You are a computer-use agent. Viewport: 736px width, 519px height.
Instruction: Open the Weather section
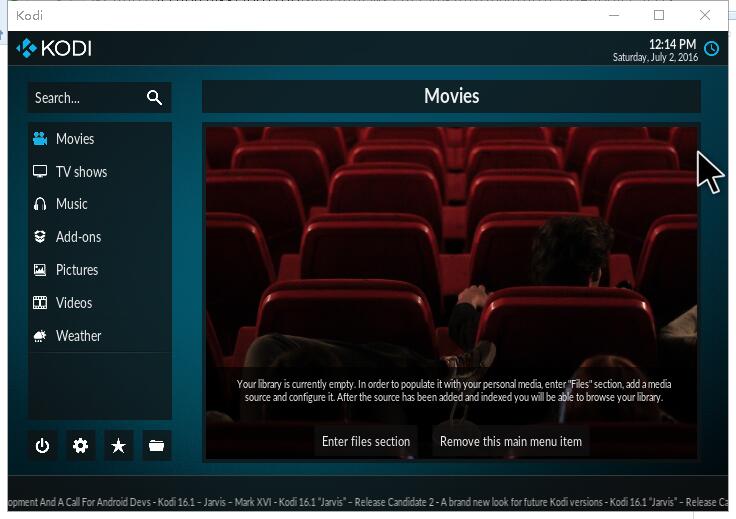pos(78,336)
